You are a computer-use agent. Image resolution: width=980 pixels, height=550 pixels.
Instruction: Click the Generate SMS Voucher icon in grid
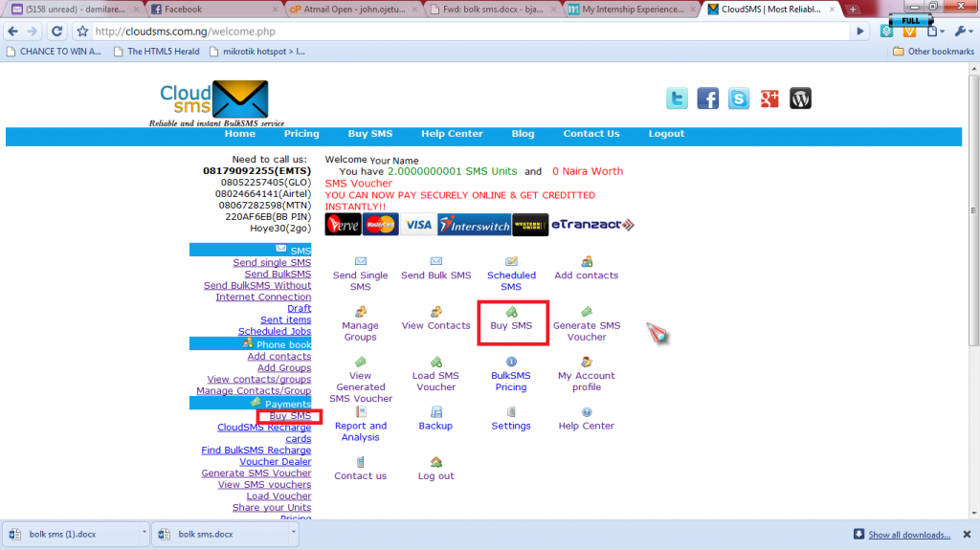point(587,311)
